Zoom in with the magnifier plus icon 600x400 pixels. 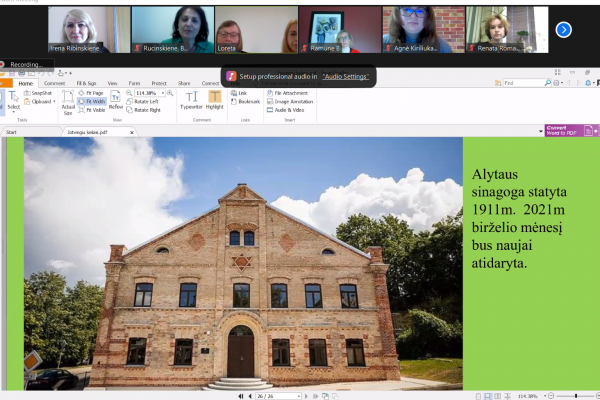(x=170, y=93)
